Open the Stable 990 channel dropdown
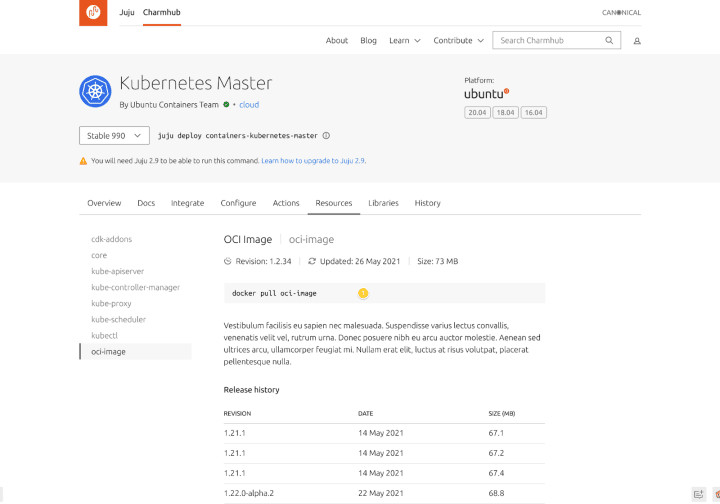Screen dimensions: 720x504 (x=114, y=136)
